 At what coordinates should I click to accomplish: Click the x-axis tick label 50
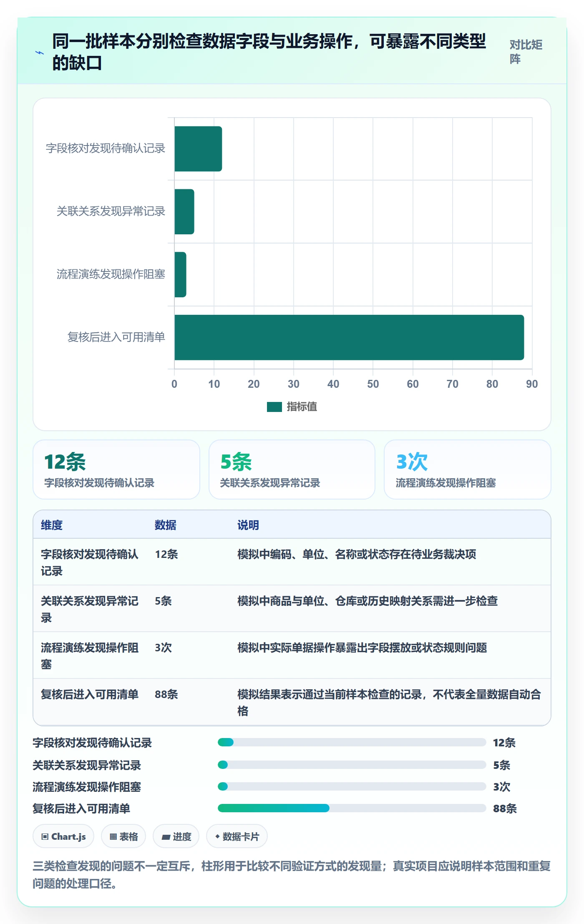click(373, 384)
